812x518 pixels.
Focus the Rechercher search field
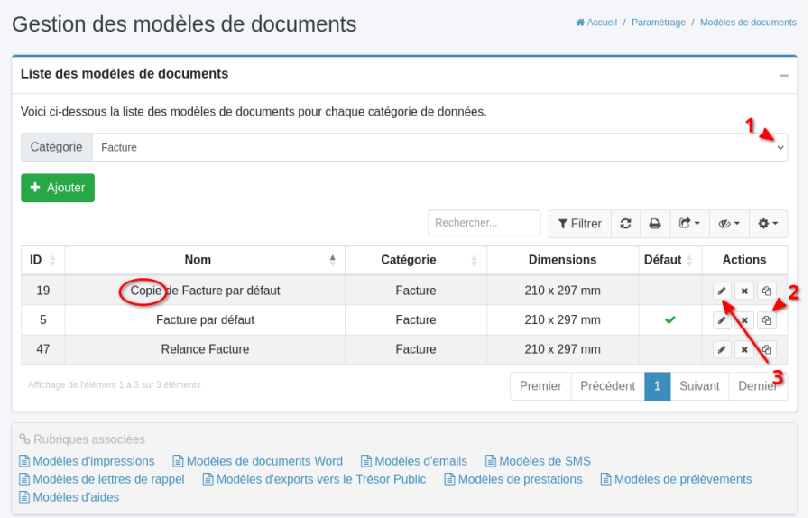[484, 224]
